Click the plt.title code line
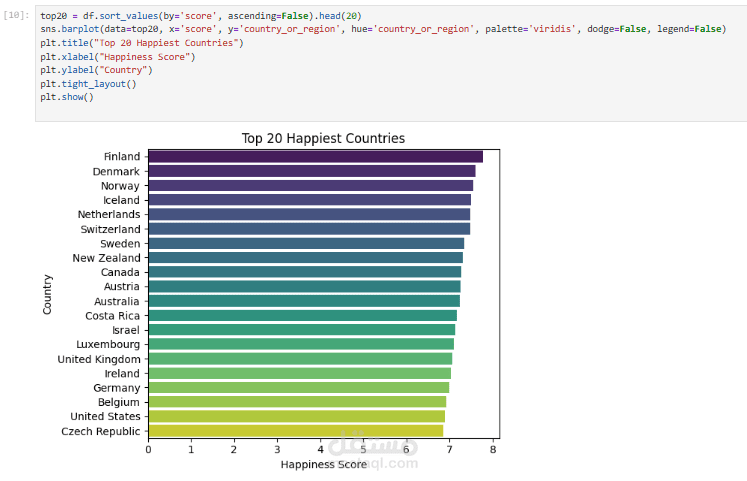Screen dimensions: 747x481 pos(140,44)
